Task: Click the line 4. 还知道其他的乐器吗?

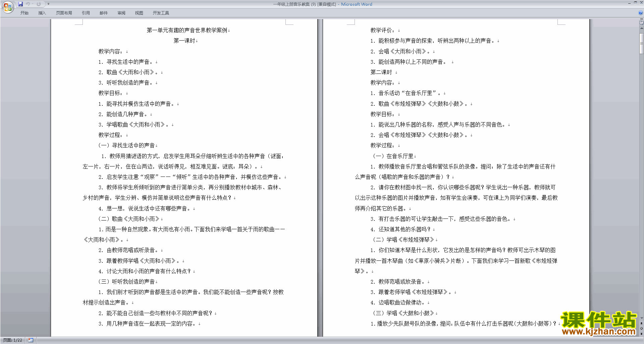Action: coord(401,229)
